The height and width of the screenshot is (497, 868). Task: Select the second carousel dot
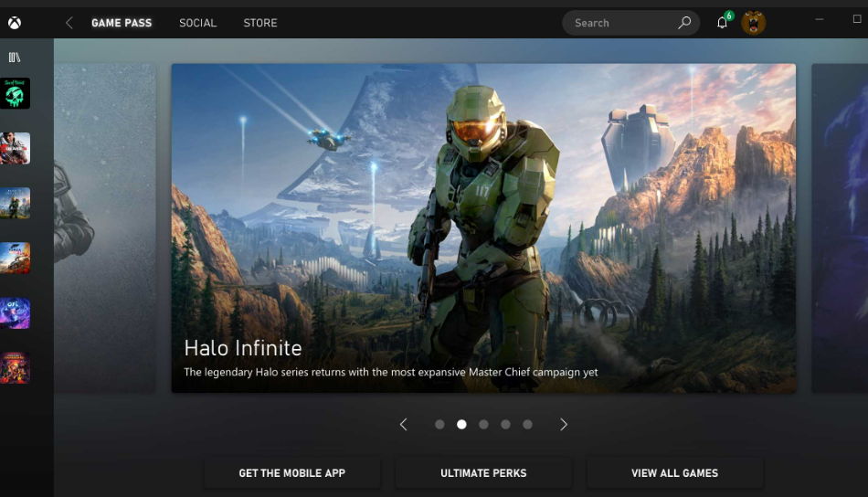(x=461, y=425)
